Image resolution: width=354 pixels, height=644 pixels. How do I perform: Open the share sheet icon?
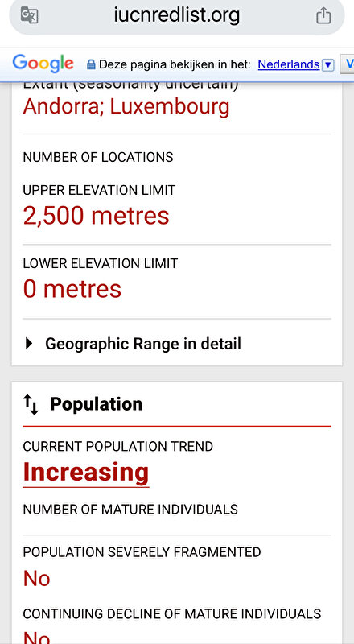click(323, 15)
